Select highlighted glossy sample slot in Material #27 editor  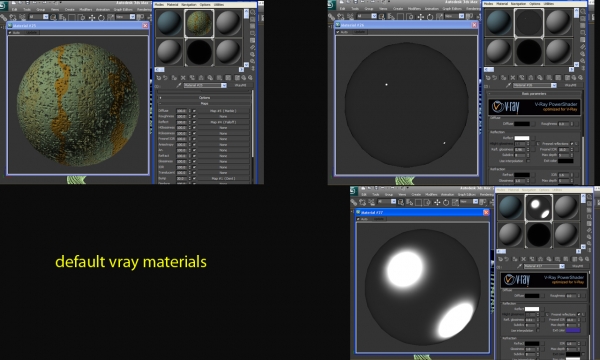pyautogui.click(x=538, y=208)
